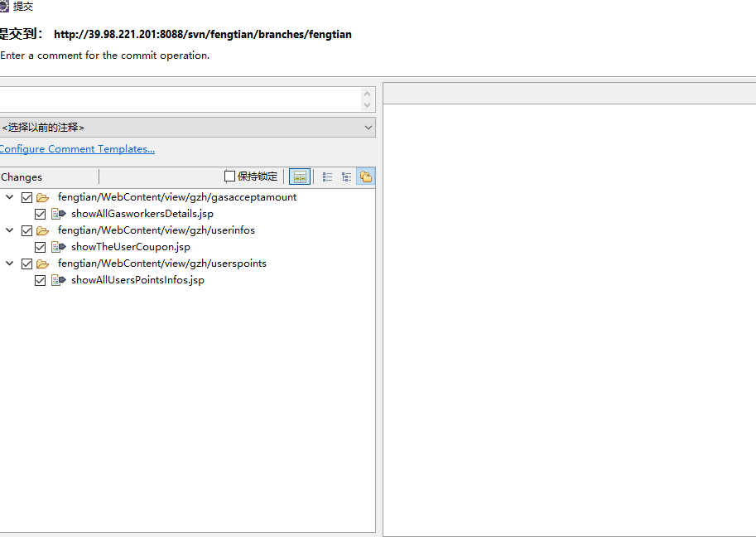Switch to tree presentation icon
The height and width of the screenshot is (537, 756).
[346, 177]
